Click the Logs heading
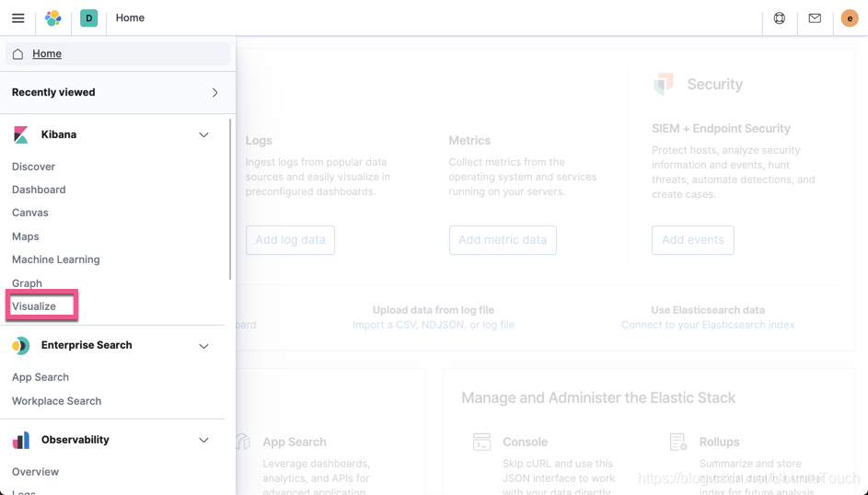868x495 pixels. click(x=259, y=141)
